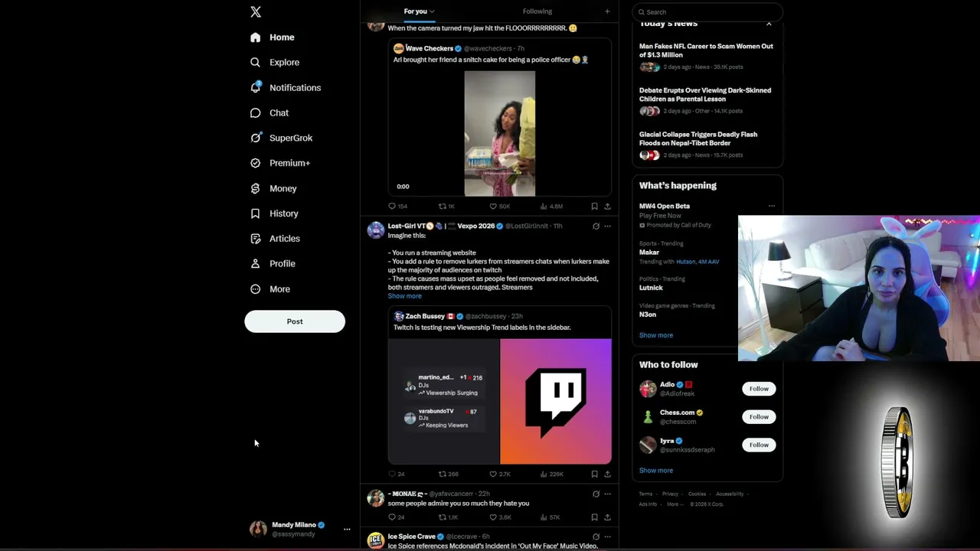Open more options on the MONAE tweet
This screenshot has height=551, width=980.
coord(607,494)
